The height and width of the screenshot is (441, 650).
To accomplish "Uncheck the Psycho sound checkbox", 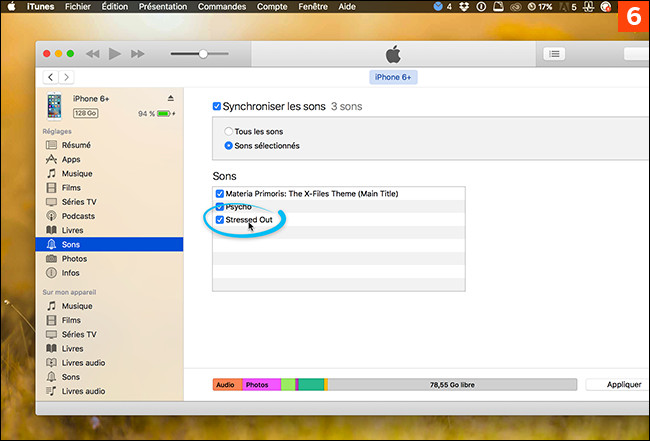I will click(x=220, y=206).
